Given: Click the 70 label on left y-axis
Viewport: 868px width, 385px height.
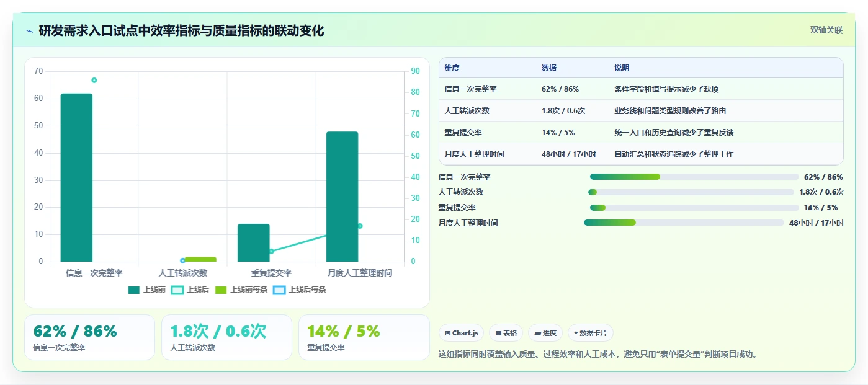Looking at the screenshot, I should point(38,71).
